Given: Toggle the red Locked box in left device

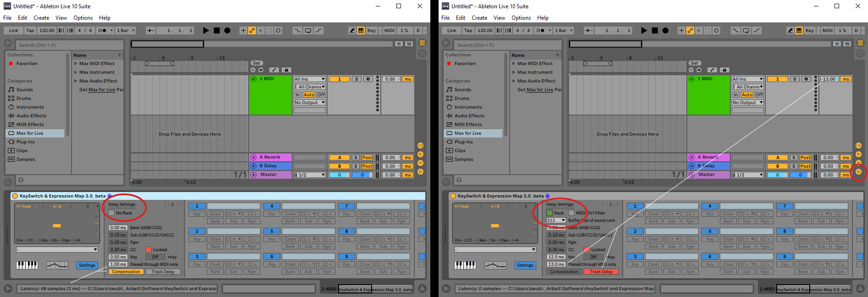Looking at the screenshot, I should point(148,250).
